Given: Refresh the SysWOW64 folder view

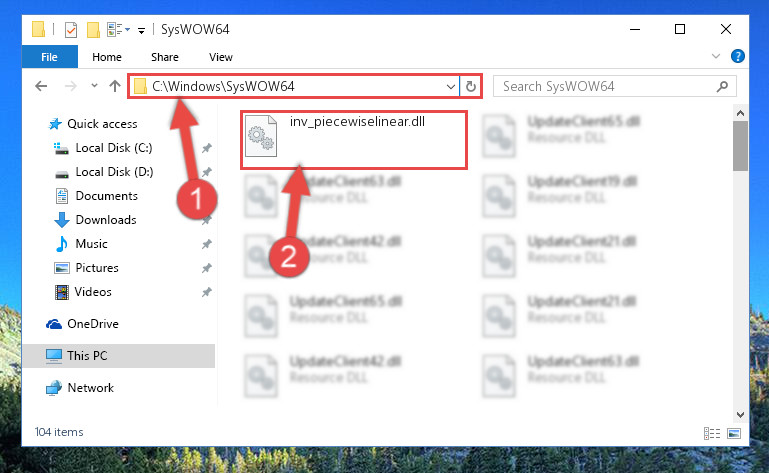Looking at the screenshot, I should (471, 86).
